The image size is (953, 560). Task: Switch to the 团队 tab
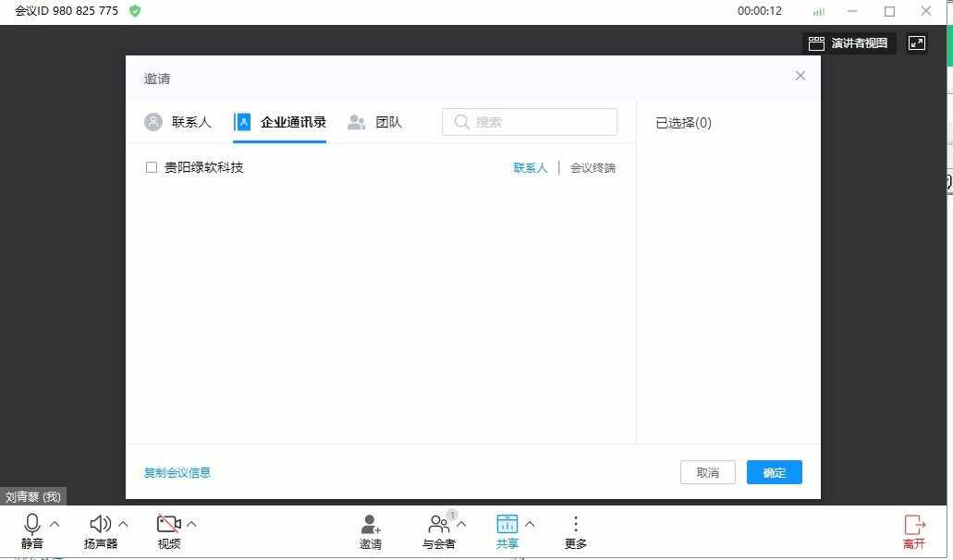coord(388,121)
